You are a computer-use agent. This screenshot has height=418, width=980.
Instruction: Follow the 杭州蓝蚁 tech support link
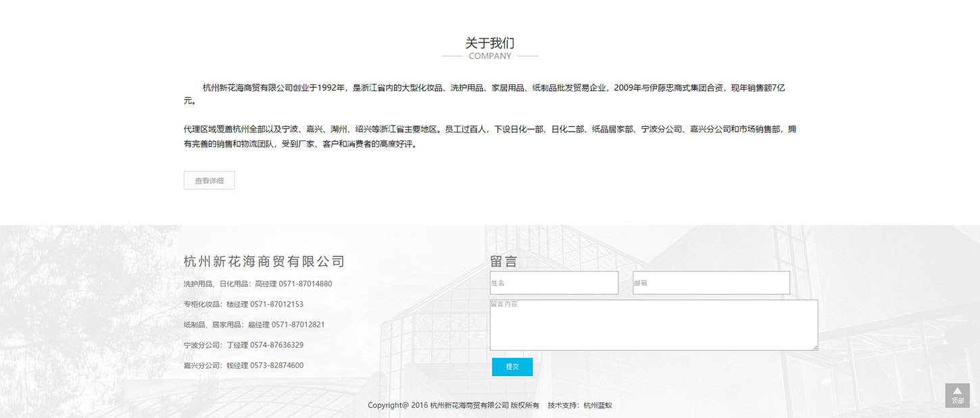597,406
